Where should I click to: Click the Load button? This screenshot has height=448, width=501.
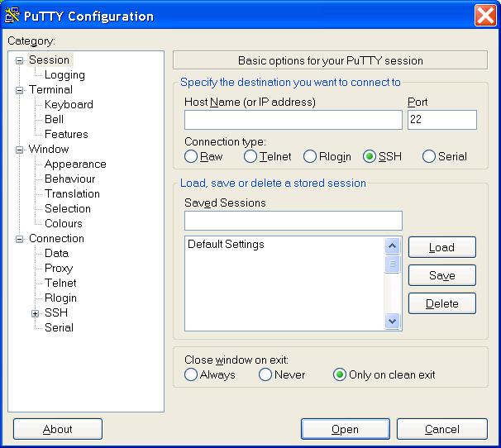(442, 247)
